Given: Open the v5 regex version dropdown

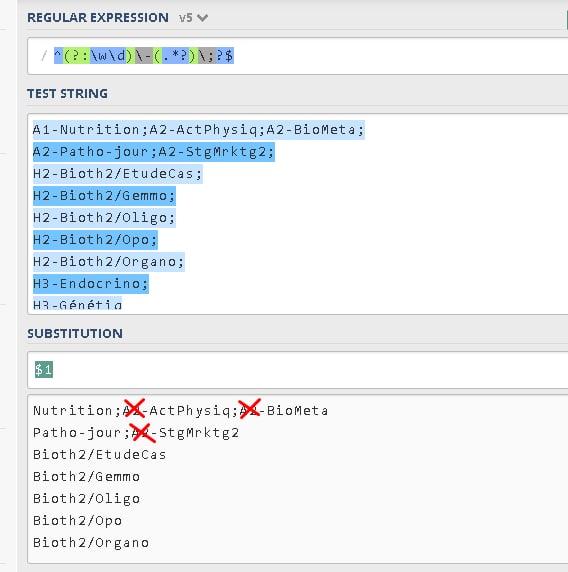Looking at the screenshot, I should pos(193,18).
